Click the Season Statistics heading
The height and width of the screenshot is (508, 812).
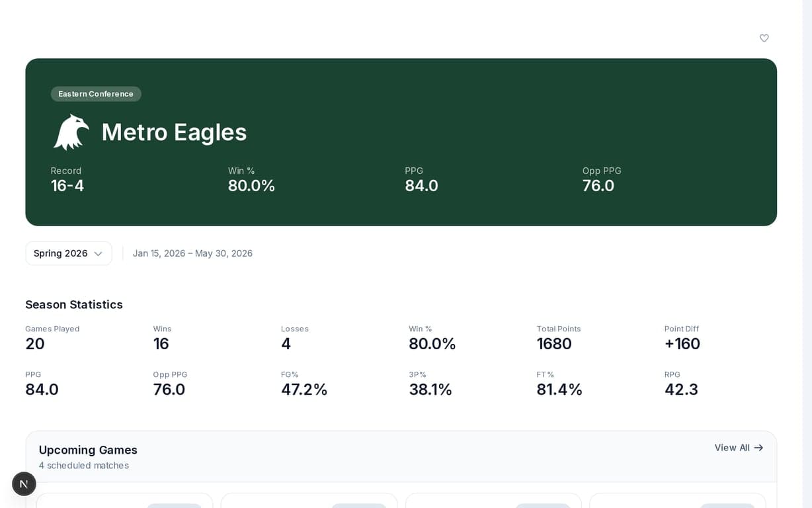tap(74, 304)
